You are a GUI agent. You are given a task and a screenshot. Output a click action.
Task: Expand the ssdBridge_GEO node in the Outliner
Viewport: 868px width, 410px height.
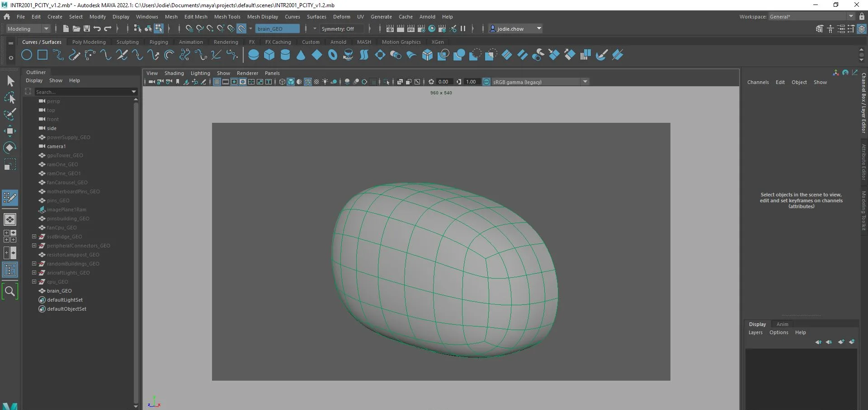point(34,236)
